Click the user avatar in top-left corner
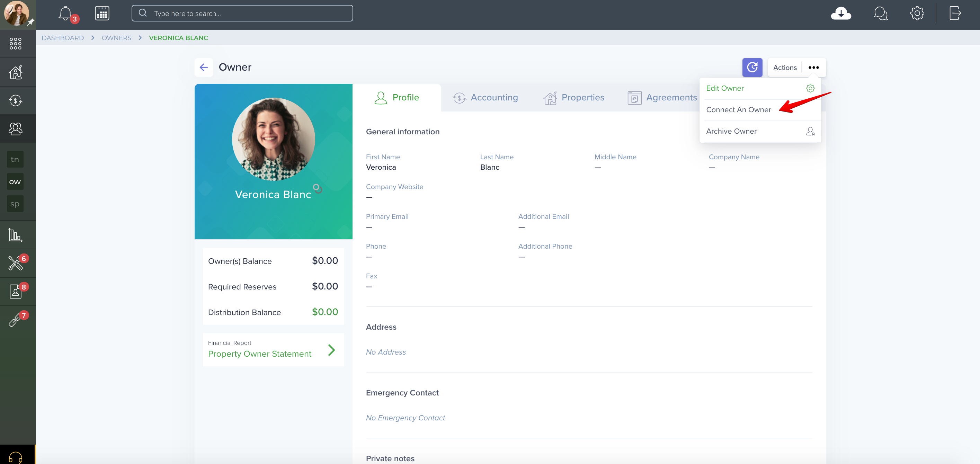 coord(16,13)
